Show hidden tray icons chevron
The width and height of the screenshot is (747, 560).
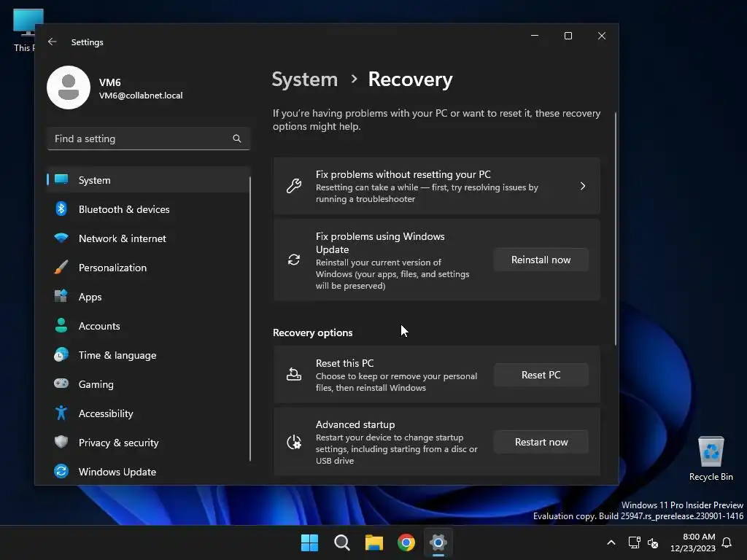point(611,542)
